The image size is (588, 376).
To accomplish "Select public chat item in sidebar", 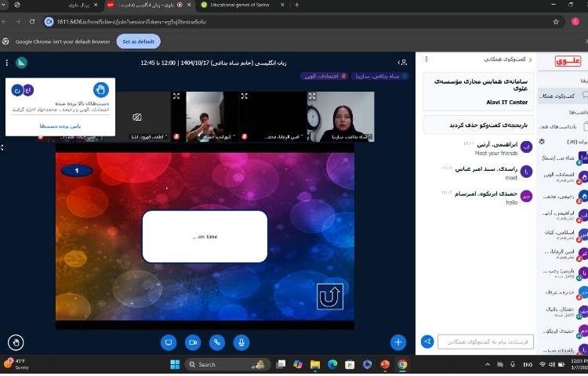I will coord(563,96).
